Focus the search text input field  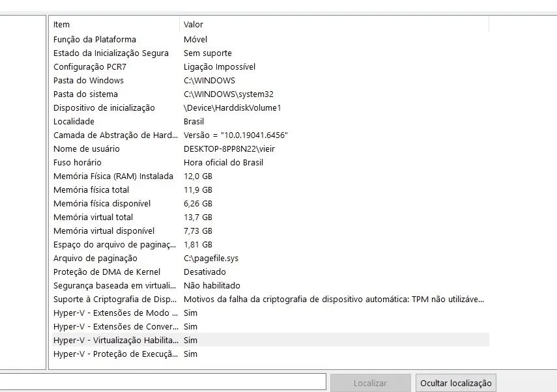click(162, 382)
